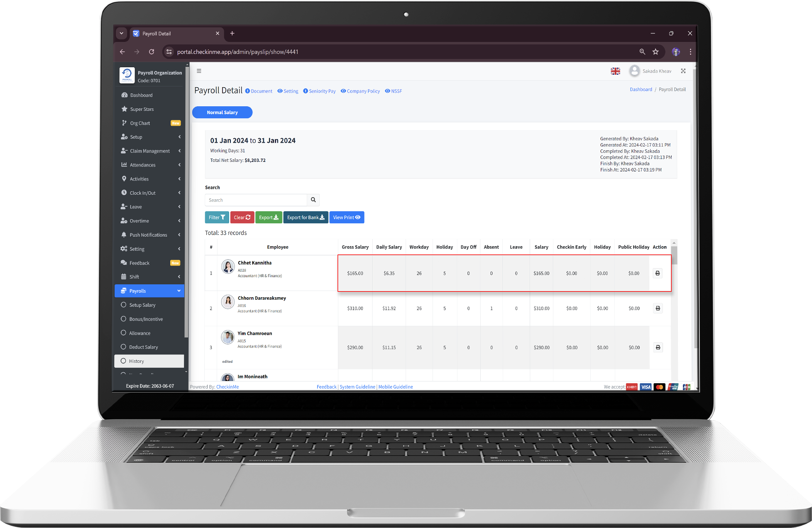812x528 pixels.
Task: Click the Export for Bank button
Action: [x=306, y=218]
